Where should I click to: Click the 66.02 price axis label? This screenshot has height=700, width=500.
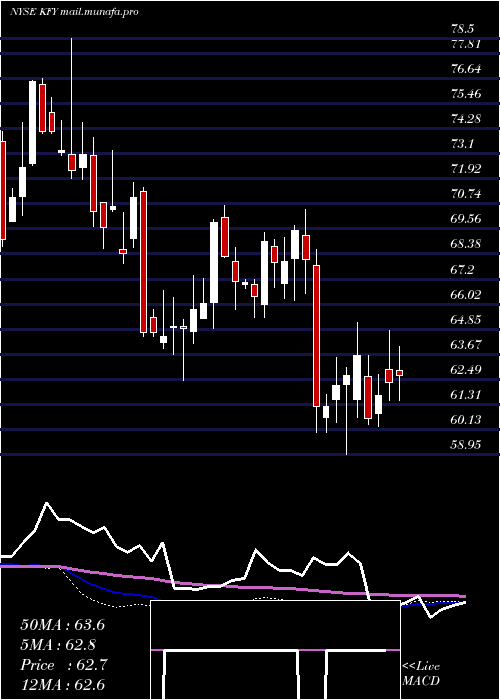point(466,294)
